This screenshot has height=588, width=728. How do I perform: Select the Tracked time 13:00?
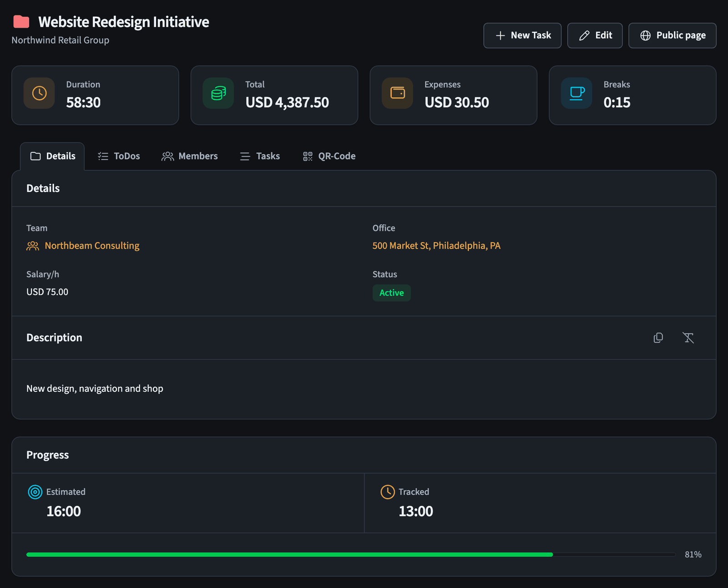click(416, 511)
